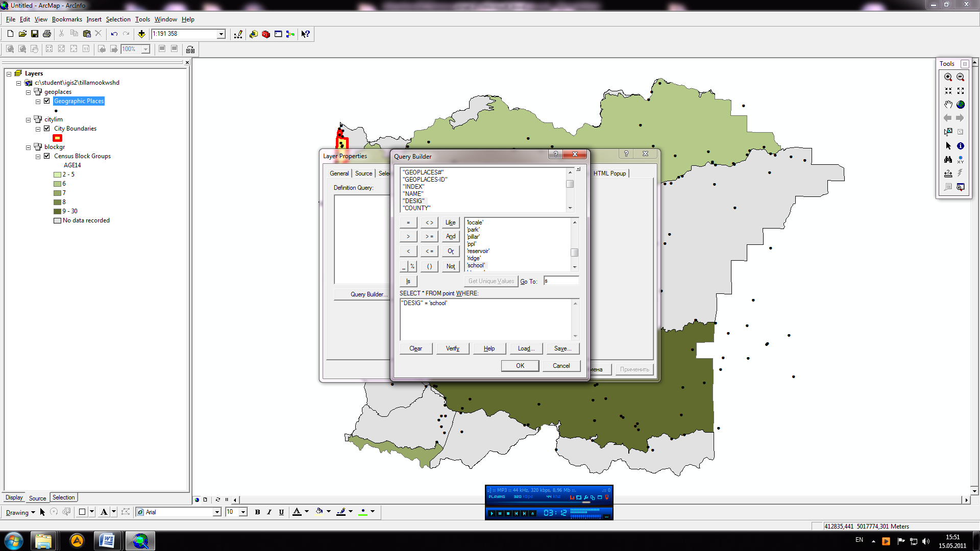Viewport: 980px width, 551px height.
Task: Select the Measure ruler tool
Action: pyautogui.click(x=948, y=173)
